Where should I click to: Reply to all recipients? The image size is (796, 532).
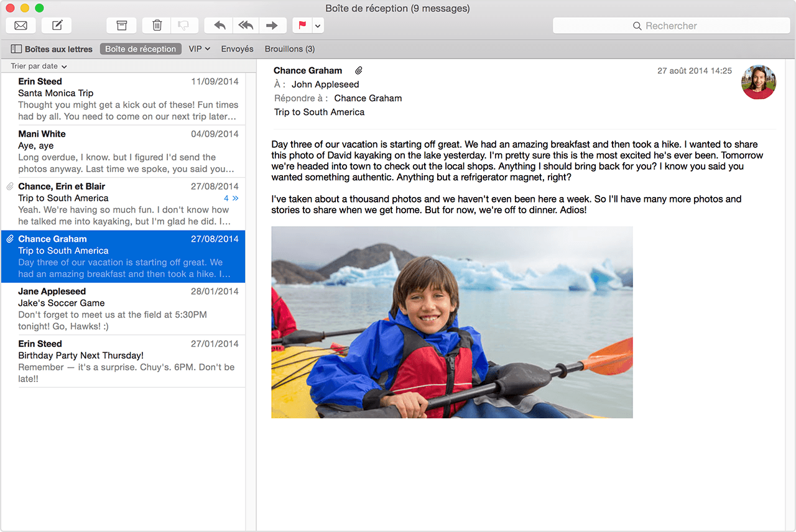tap(246, 25)
